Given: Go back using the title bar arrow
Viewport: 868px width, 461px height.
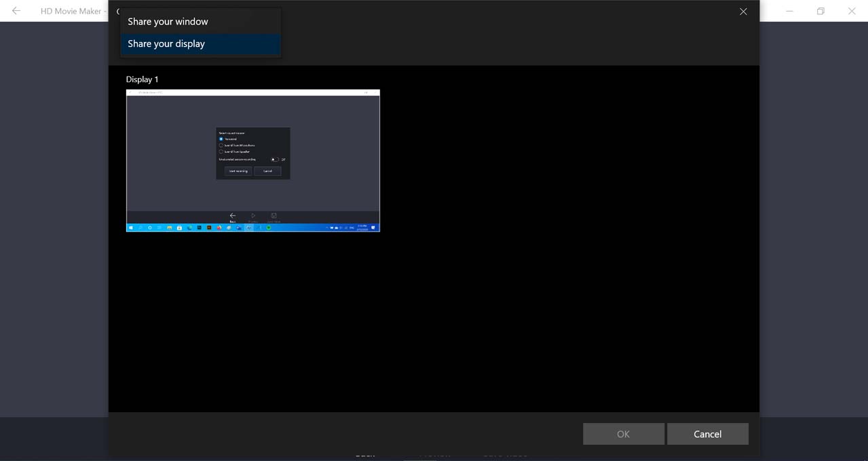Looking at the screenshot, I should 16,11.
